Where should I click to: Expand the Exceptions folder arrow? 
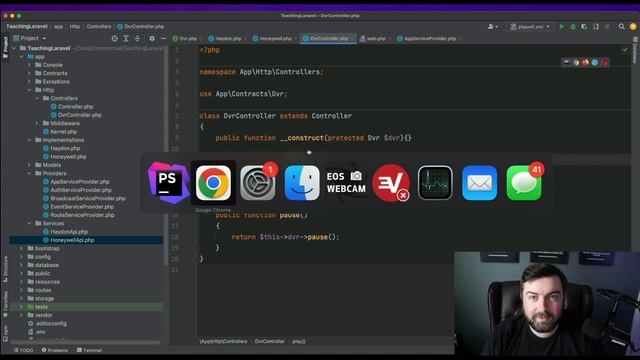click(29, 82)
